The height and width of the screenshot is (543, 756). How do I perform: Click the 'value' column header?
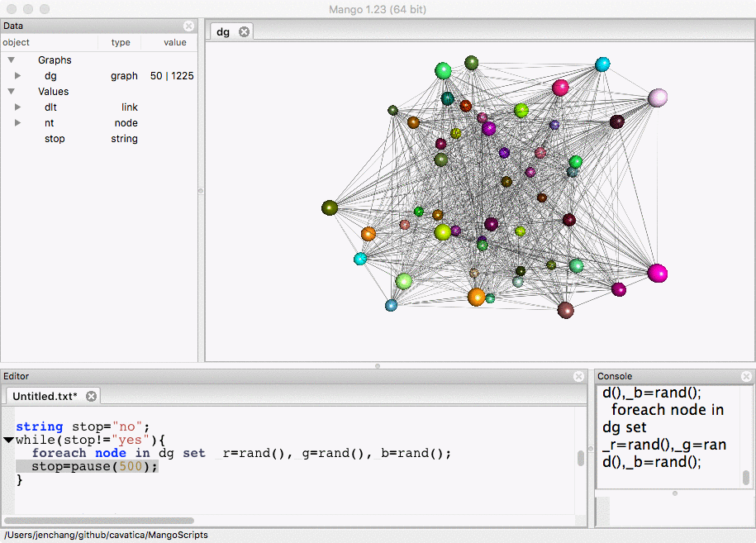click(174, 42)
